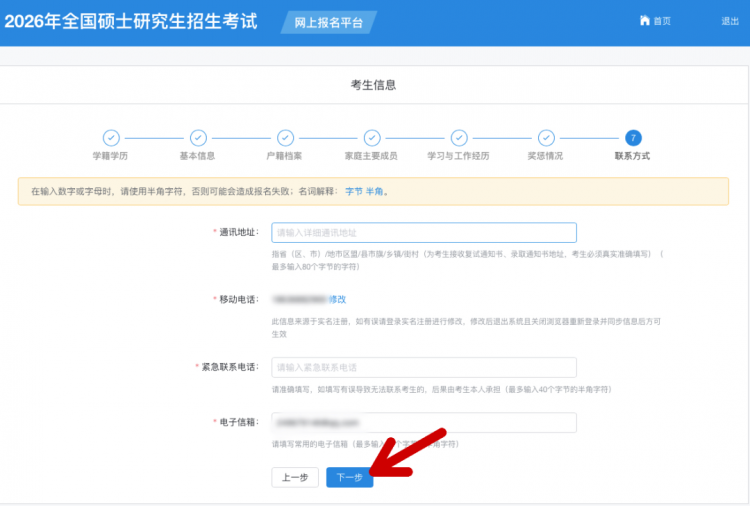Image resolution: width=750 pixels, height=506 pixels.
Task: Click the 学籍学历 step checkmark circle
Action: click(111, 138)
